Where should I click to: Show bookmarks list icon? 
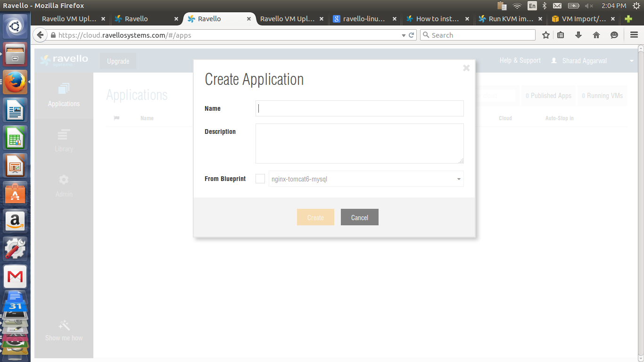561,35
